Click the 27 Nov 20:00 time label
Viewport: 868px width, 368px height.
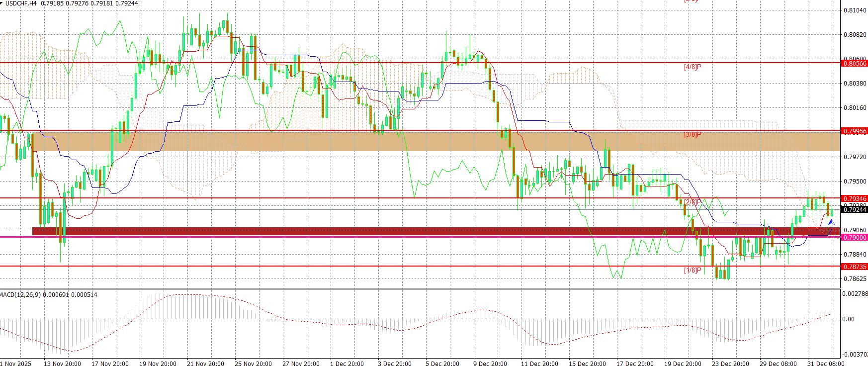tap(301, 364)
